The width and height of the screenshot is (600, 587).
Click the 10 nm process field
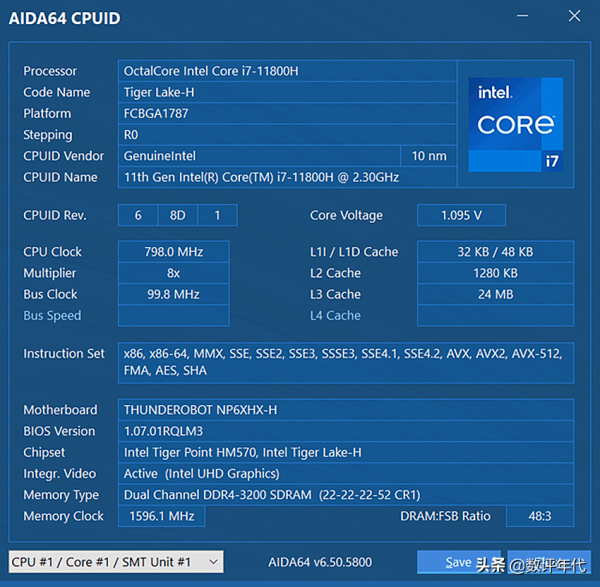point(429,156)
